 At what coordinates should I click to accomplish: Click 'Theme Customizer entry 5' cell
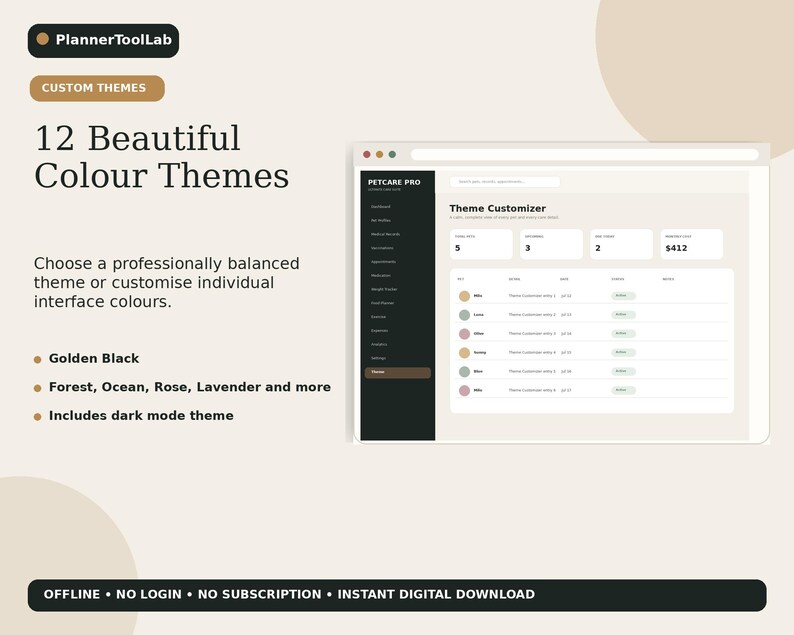532,371
